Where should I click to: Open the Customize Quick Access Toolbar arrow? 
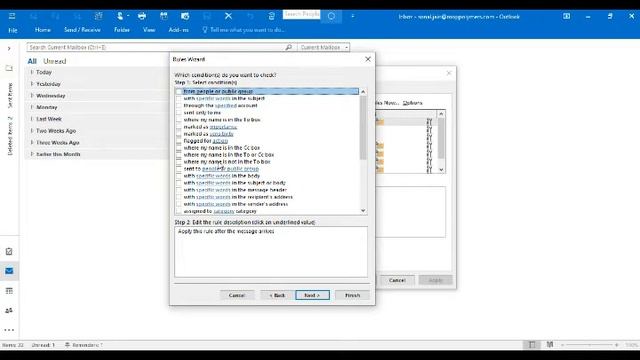click(353, 16)
